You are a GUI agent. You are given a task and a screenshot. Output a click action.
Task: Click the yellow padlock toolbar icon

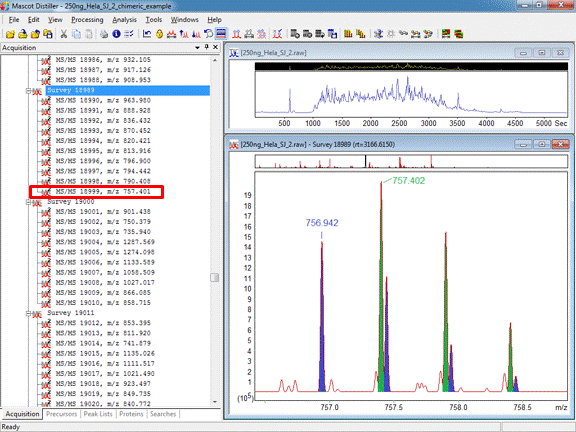(x=159, y=34)
